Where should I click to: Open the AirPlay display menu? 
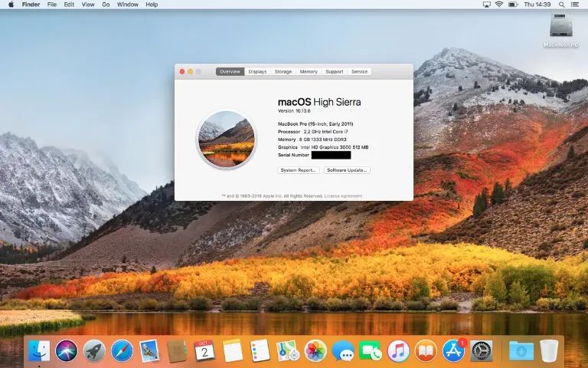click(x=486, y=5)
